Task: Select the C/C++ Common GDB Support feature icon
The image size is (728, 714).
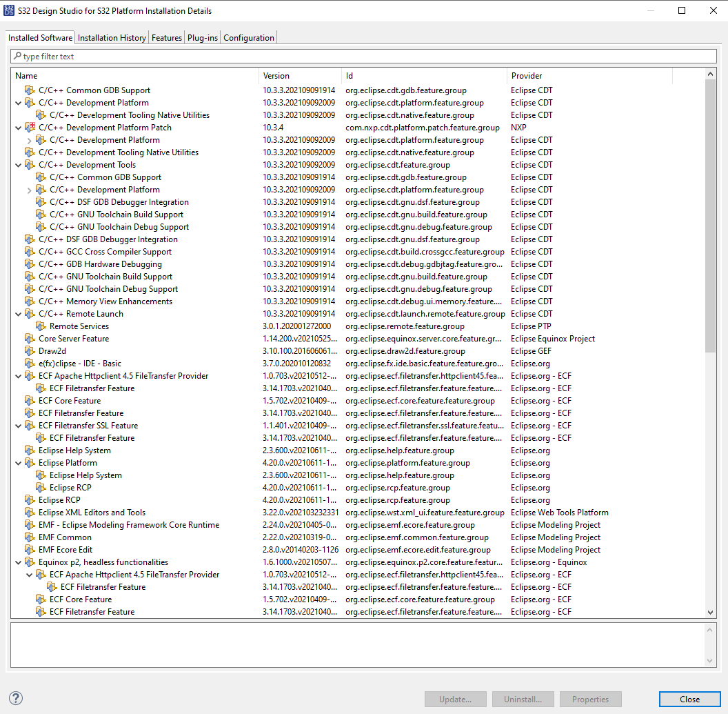Action: 30,90
